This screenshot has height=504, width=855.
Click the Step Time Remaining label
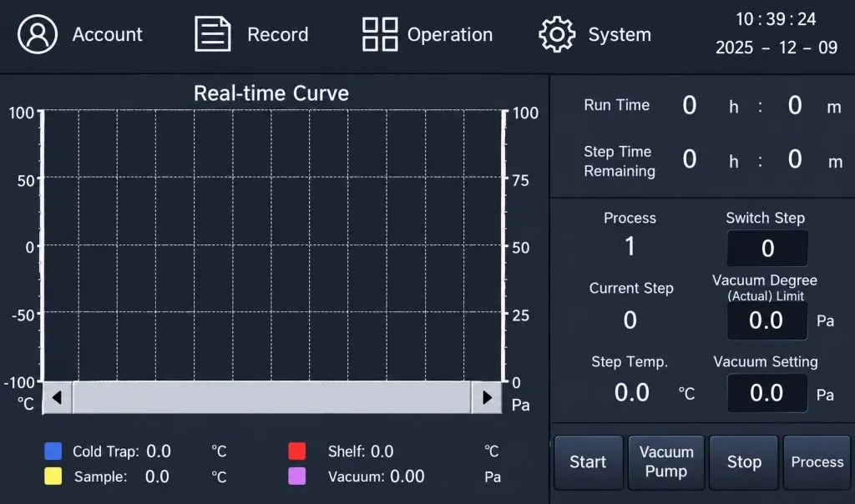[x=620, y=161]
